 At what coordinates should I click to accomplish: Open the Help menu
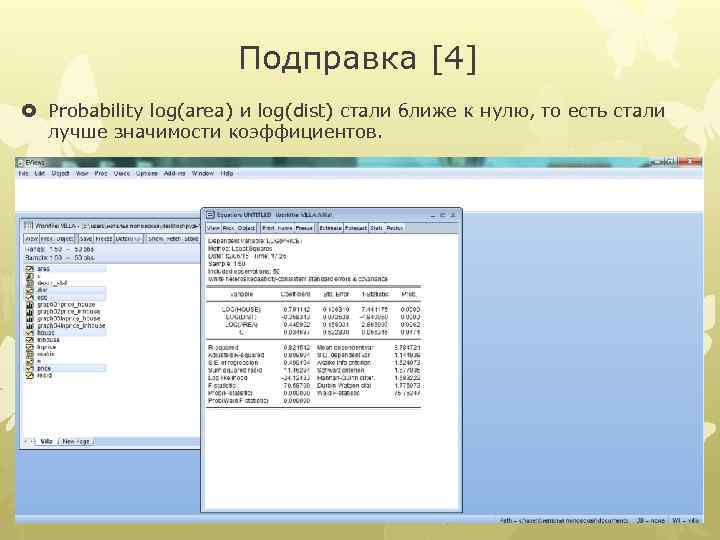click(x=227, y=173)
